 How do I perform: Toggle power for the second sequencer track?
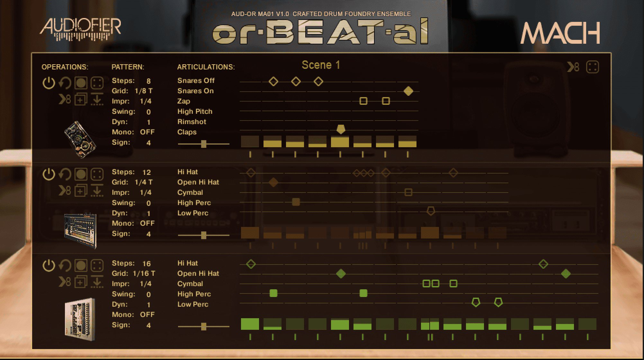49,175
